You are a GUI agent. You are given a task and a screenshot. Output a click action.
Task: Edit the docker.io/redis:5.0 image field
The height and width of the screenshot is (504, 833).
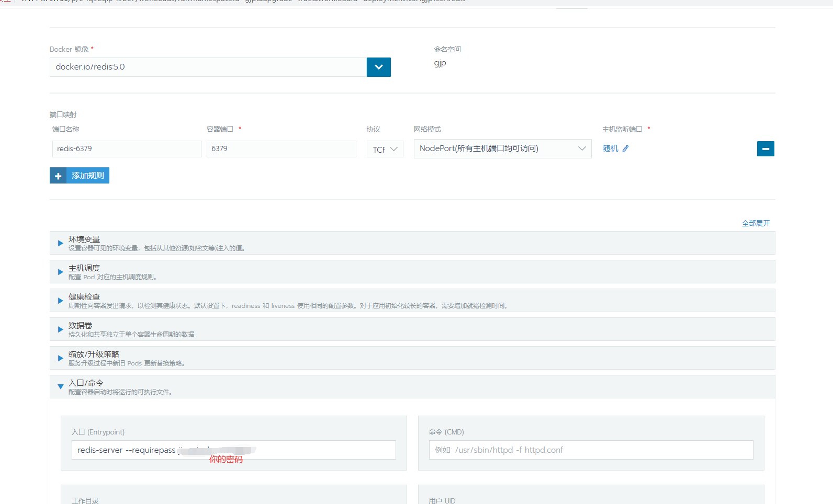click(208, 67)
